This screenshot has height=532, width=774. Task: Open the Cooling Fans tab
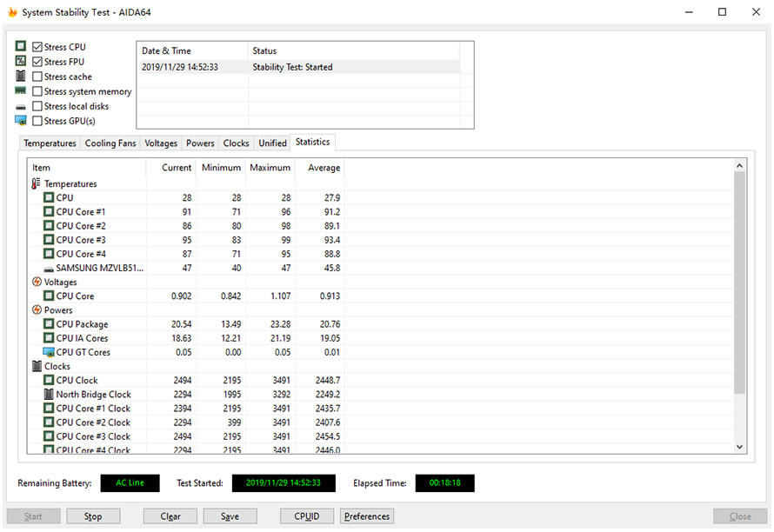tap(110, 143)
